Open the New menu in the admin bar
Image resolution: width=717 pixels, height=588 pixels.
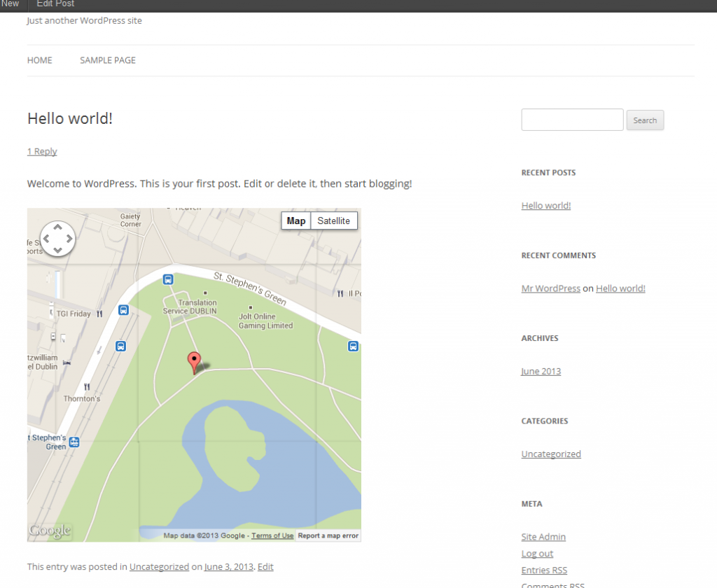click(x=10, y=4)
